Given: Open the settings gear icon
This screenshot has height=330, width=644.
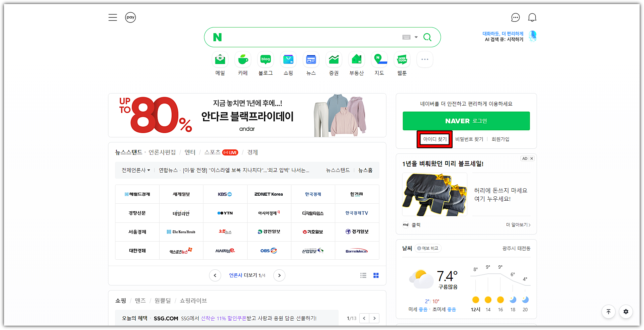Looking at the screenshot, I should coord(626,312).
